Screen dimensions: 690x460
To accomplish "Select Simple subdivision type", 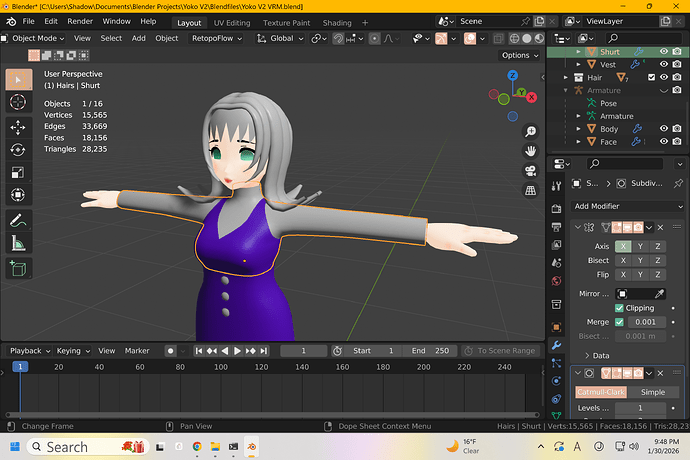I will (653, 392).
